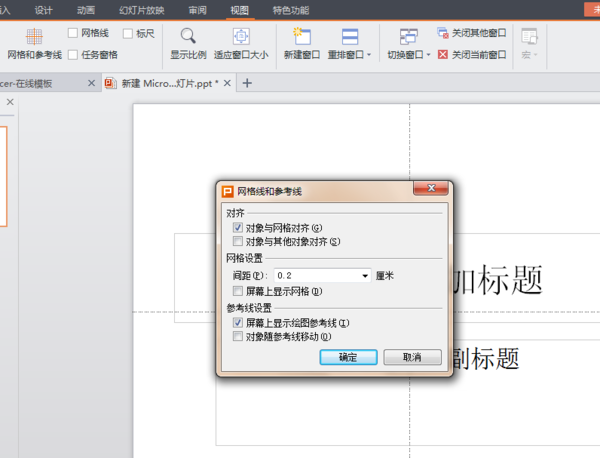Close the 在线模板 tab
Image resolution: width=600 pixels, height=458 pixels.
pos(91,83)
